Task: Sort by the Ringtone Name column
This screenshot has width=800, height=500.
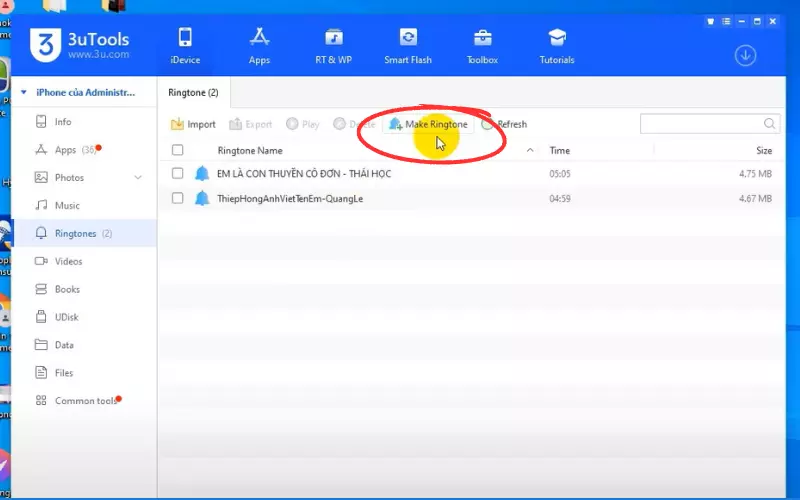Action: [x=250, y=151]
